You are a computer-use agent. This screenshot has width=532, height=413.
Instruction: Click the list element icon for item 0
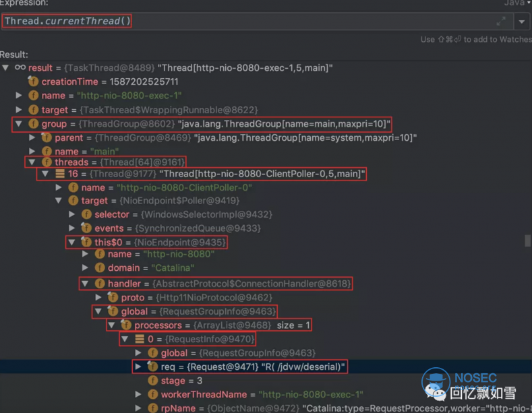(140, 339)
